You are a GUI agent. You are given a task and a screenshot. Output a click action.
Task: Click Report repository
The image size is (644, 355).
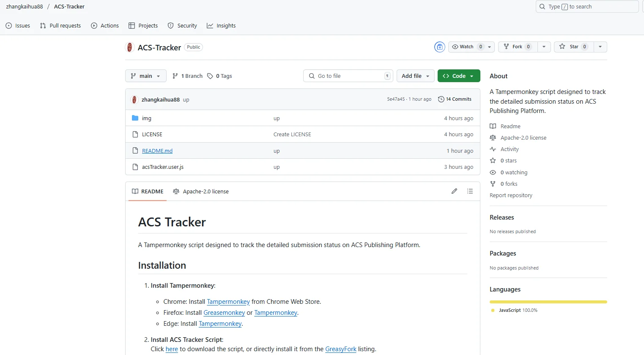511,195
